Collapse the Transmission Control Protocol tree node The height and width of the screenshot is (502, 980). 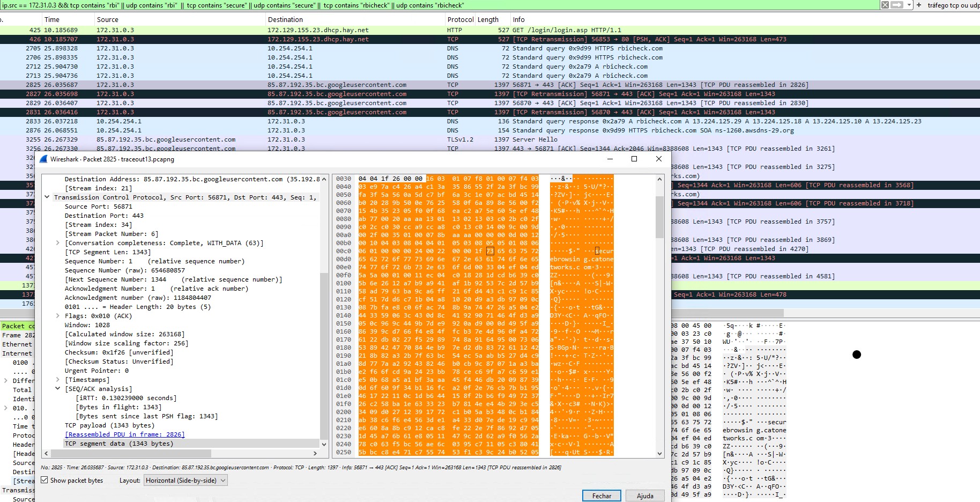(x=47, y=197)
